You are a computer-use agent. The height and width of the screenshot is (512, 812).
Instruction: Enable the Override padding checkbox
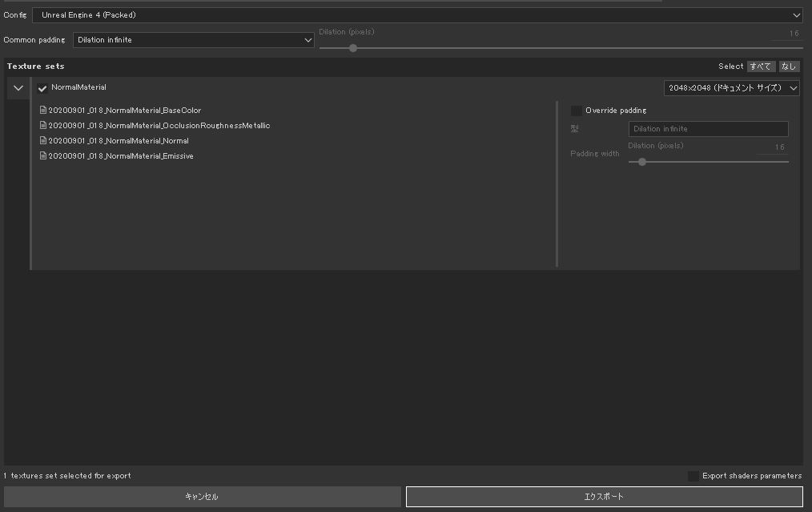[x=576, y=111]
